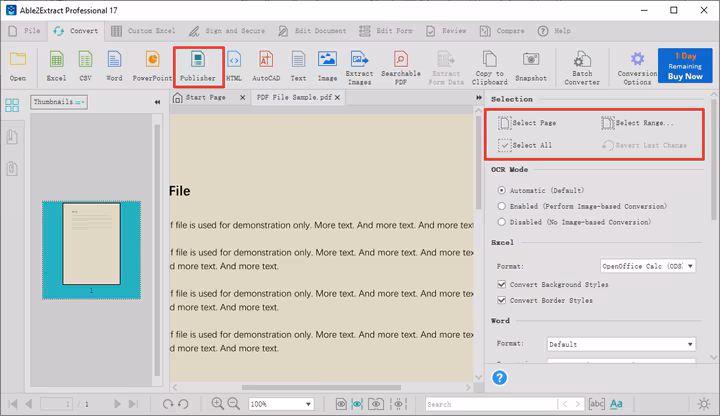Screen dimensions: 720x416
Task: Select the Text conversion icon
Action: point(298,66)
